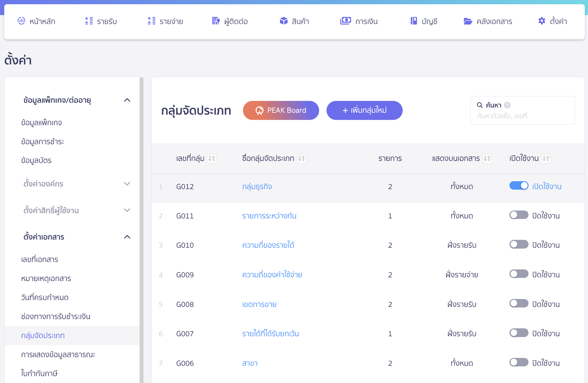The height and width of the screenshot is (383, 588).
Task: Enable the G011 รายการระหว่างกัน toggle
Action: (x=519, y=215)
